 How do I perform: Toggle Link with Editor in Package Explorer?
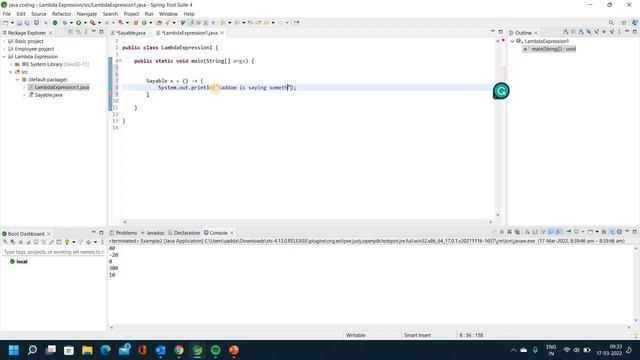click(78, 32)
